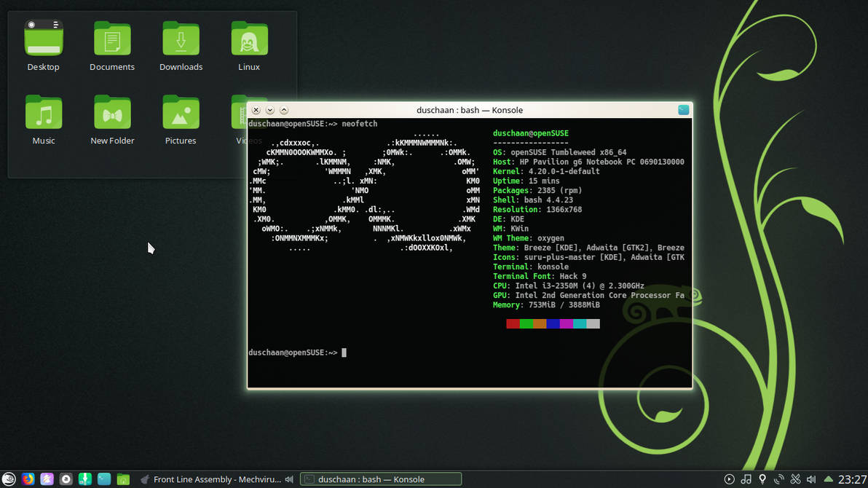Image resolution: width=868 pixels, height=488 pixels.
Task: Click the Konsole icon in title bar
Action: click(684, 110)
